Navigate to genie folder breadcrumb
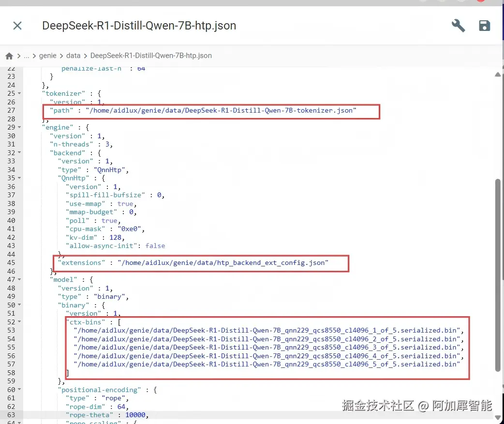The height and width of the screenshot is (424, 504). [x=47, y=56]
